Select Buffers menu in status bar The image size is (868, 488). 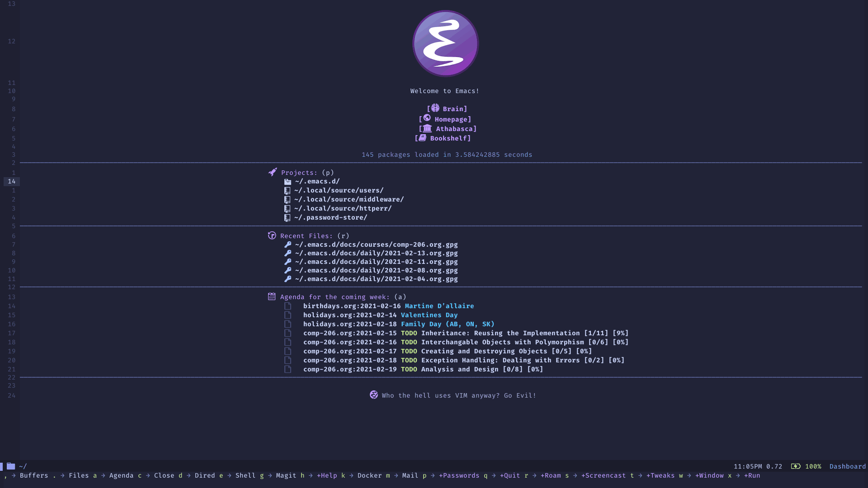click(33, 475)
